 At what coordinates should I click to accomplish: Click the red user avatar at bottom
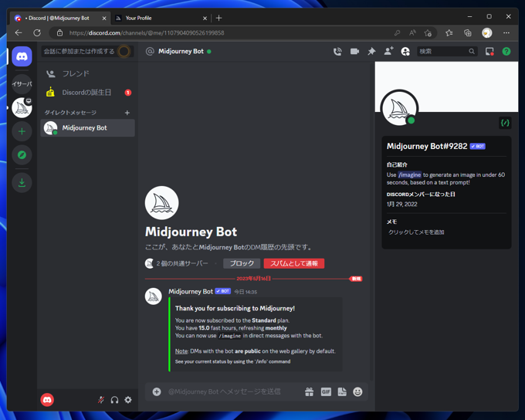(x=47, y=400)
